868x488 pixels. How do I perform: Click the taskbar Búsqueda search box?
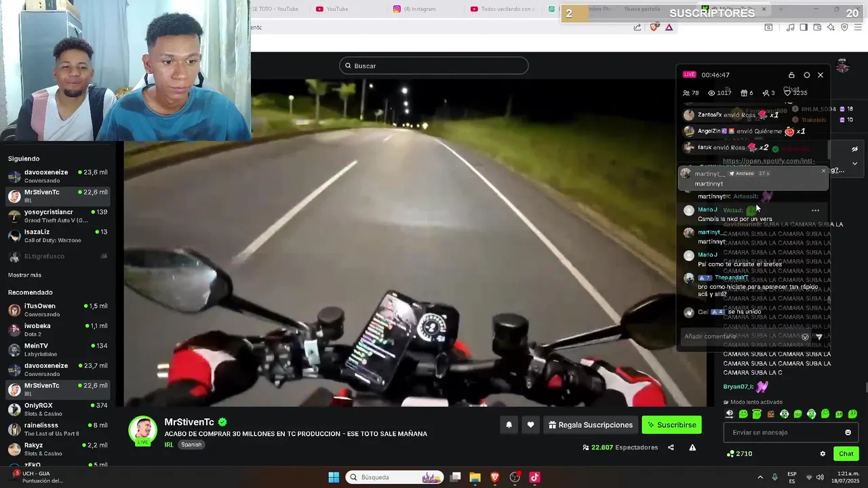pos(395,477)
